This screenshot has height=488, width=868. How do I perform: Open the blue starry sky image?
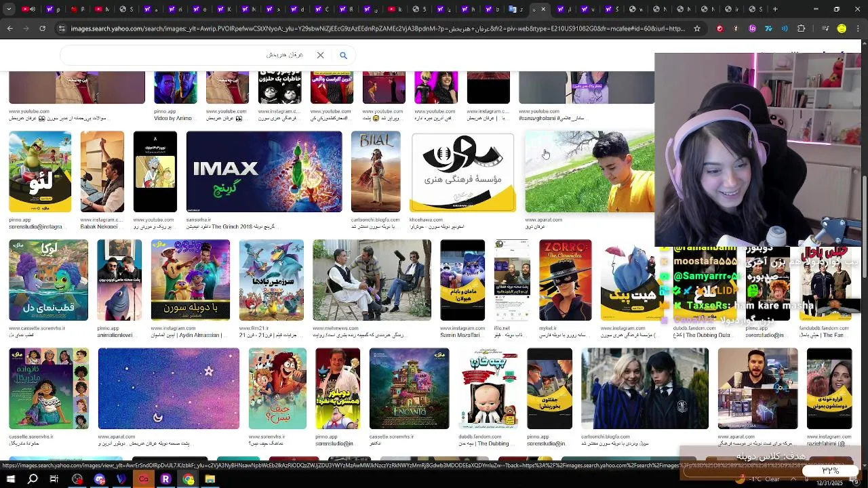(x=169, y=388)
